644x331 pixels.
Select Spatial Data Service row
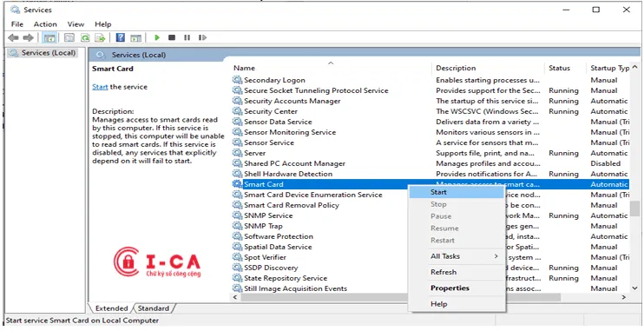pos(430,247)
